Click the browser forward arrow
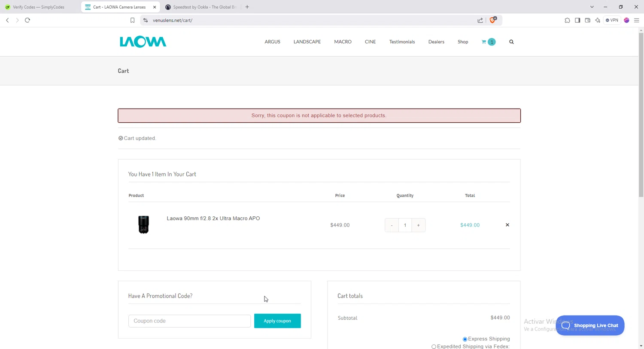The width and height of the screenshot is (644, 349). [17, 20]
